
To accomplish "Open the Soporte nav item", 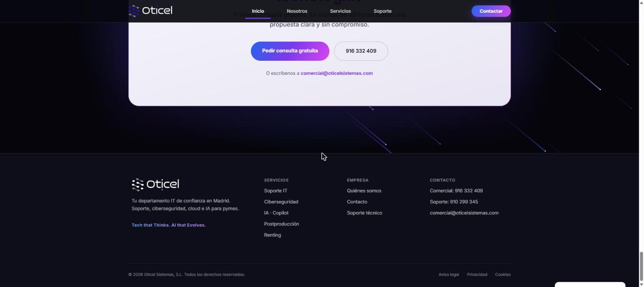I will click(382, 11).
